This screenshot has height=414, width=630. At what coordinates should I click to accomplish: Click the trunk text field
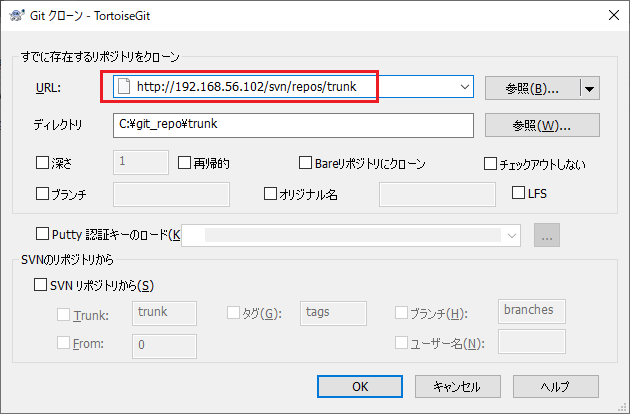pyautogui.click(x=164, y=313)
